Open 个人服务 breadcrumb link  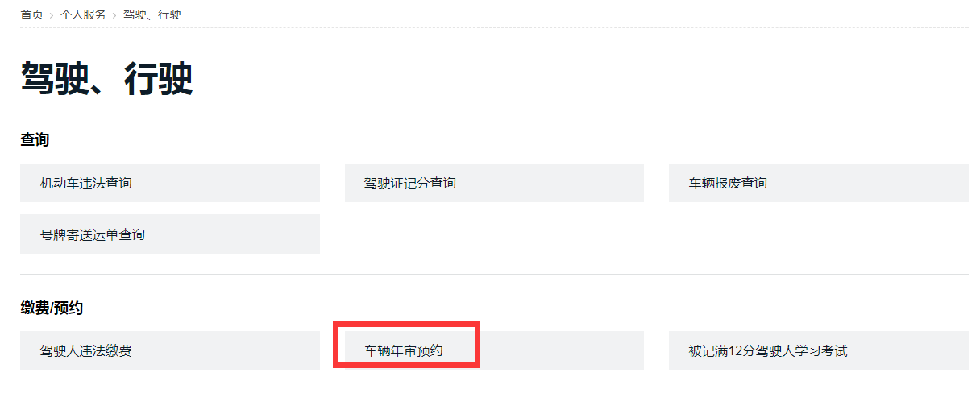pos(83,14)
